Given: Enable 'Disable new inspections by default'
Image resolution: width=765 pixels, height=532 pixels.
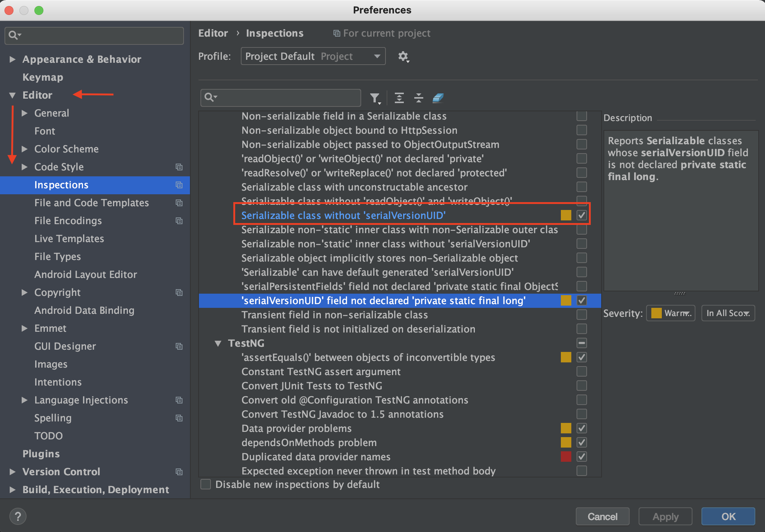Looking at the screenshot, I should [206, 484].
